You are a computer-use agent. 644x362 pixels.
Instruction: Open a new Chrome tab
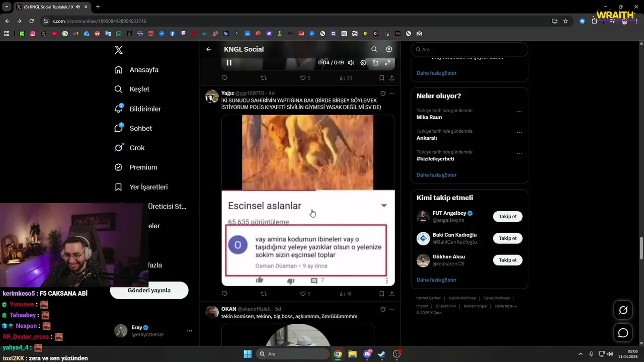coord(98,7)
